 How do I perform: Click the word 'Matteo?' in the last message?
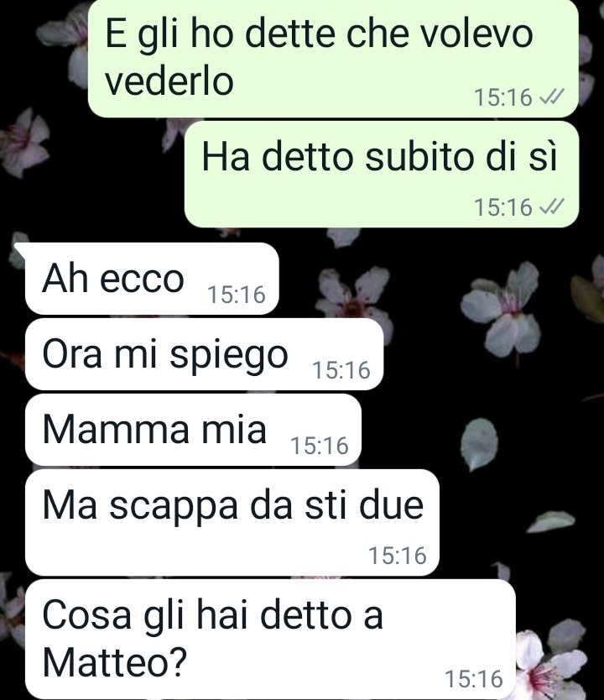(x=114, y=663)
